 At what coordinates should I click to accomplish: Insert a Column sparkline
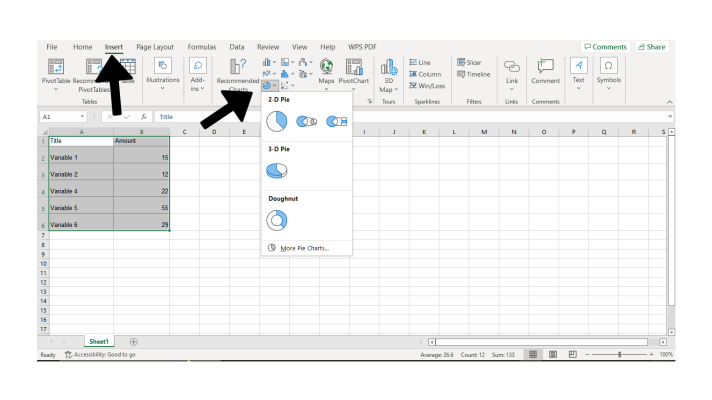click(425, 74)
